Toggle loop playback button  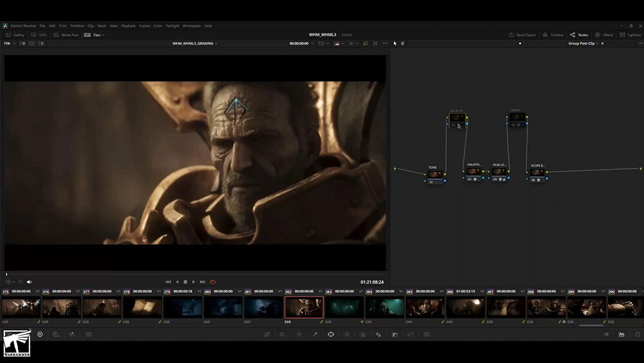213,282
